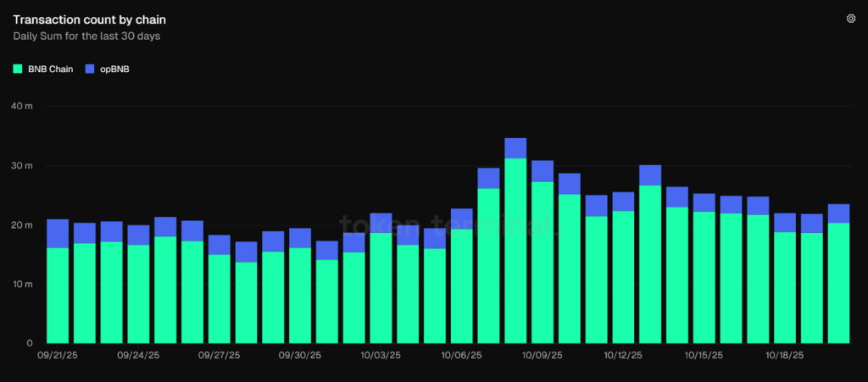Select the green BNB Chain segment of the first bar
This screenshot has height=382, width=868.
coord(58,295)
